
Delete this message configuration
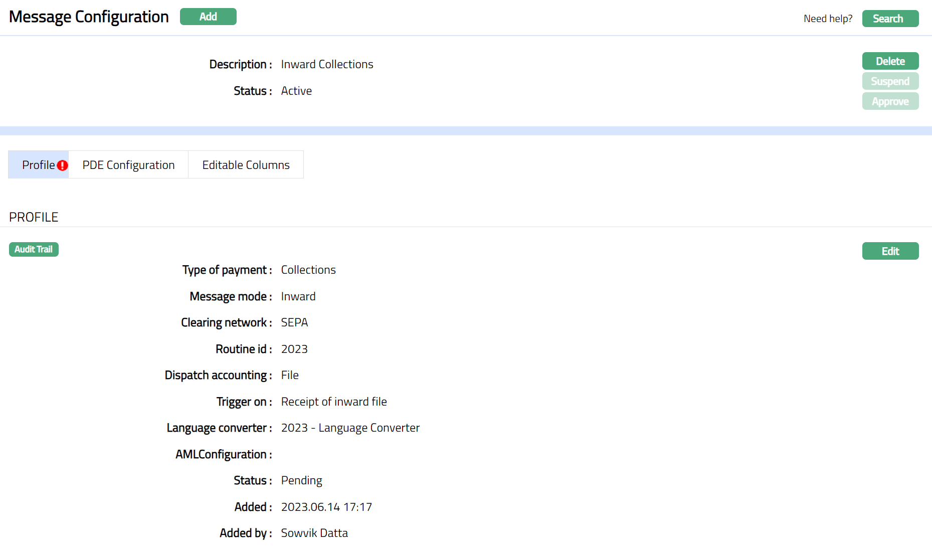point(890,61)
